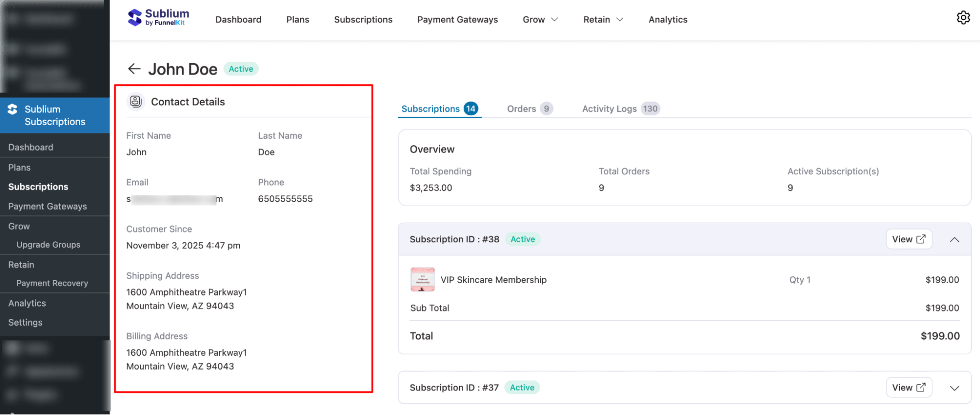
Task: Open the Grow dropdown in top navigation
Action: coord(540,20)
